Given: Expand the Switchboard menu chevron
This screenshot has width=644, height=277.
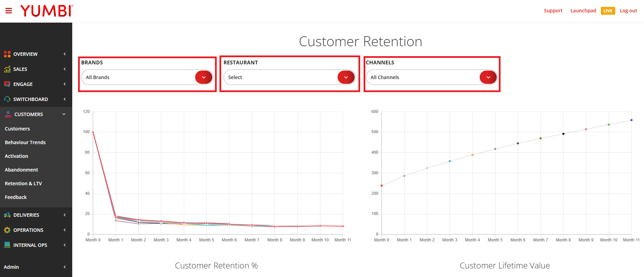Looking at the screenshot, I should [x=65, y=99].
